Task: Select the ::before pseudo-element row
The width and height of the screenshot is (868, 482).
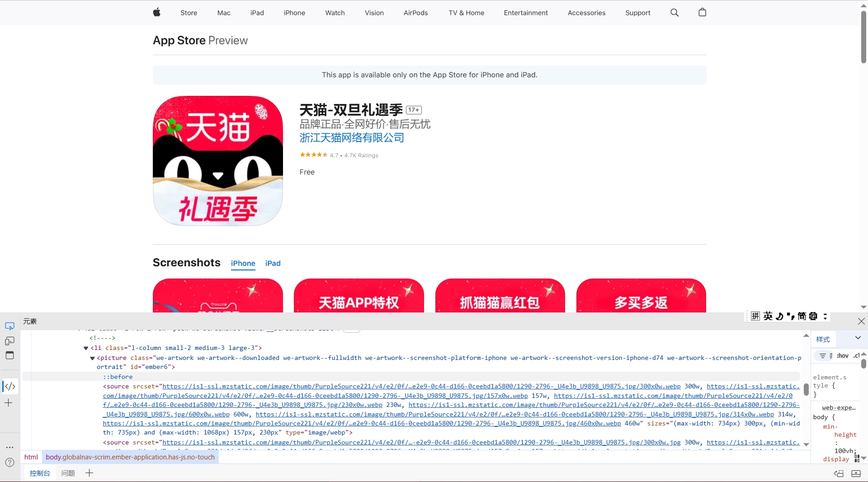Action: (410, 377)
